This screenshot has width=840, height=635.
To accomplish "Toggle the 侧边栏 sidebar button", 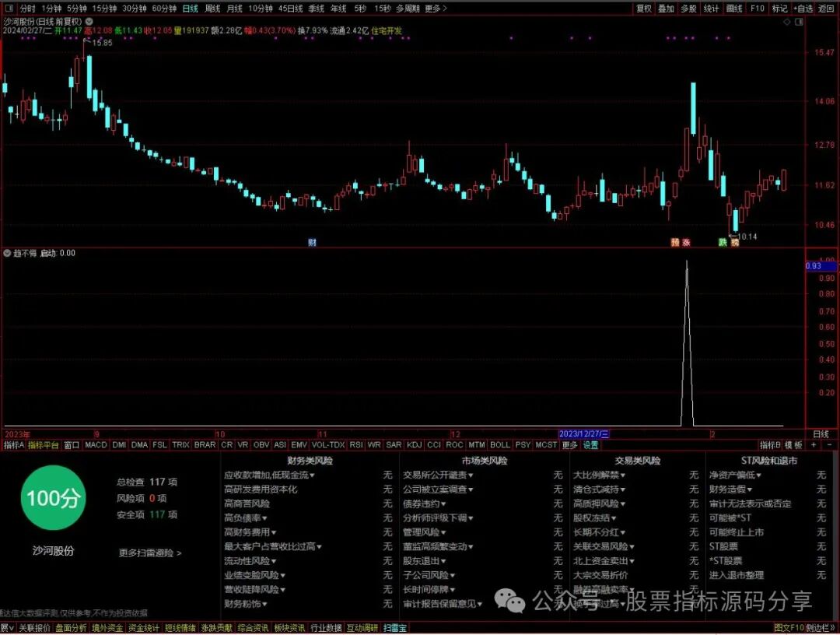I will tap(821, 627).
